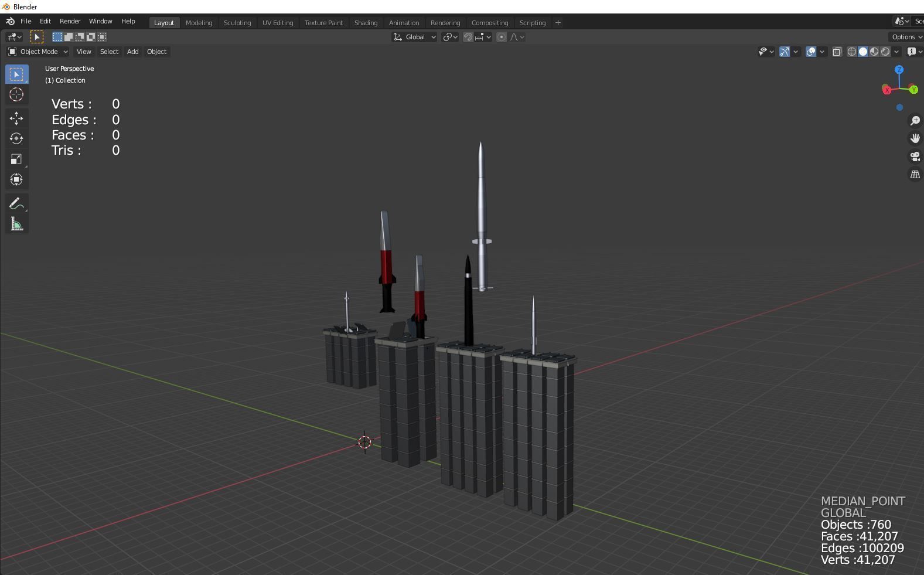Open the Edit menu
This screenshot has width=924, height=575.
pyautogui.click(x=45, y=21)
